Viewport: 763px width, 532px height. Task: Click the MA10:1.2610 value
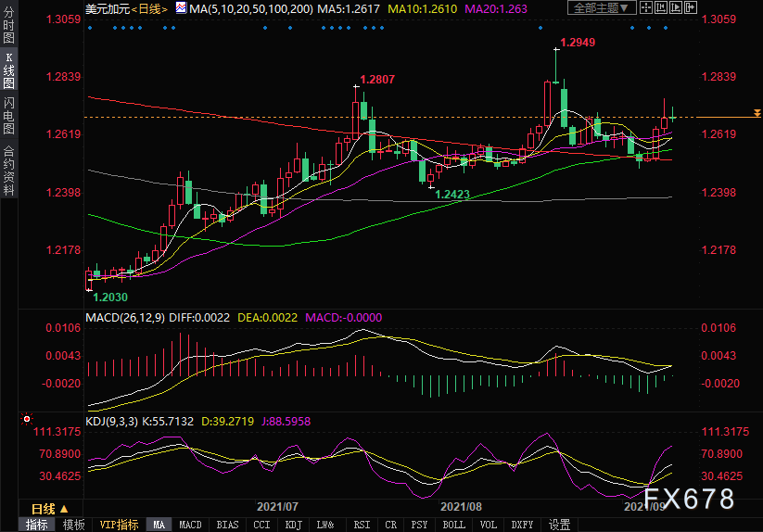[423, 8]
